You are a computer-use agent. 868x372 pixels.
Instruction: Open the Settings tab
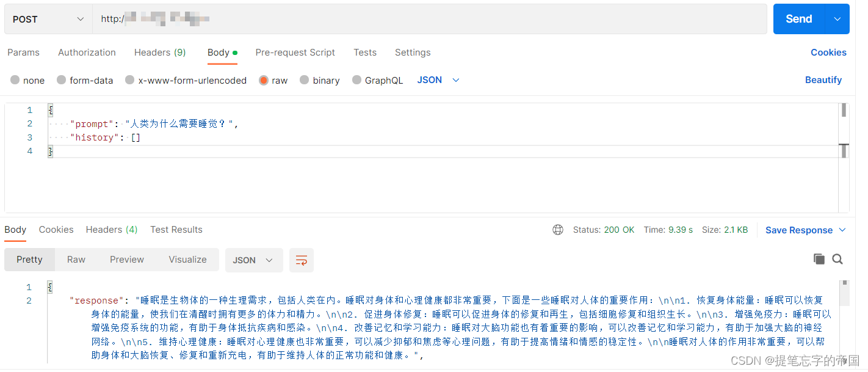(x=413, y=53)
